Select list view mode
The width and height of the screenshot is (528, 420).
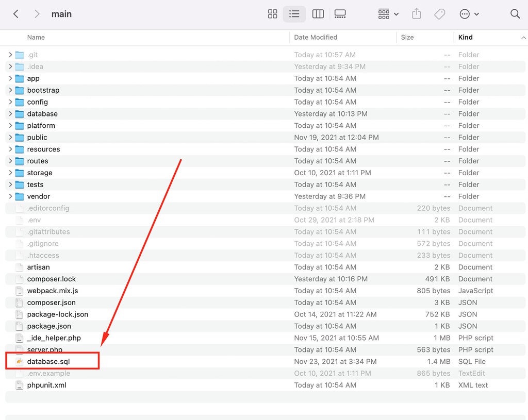294,14
